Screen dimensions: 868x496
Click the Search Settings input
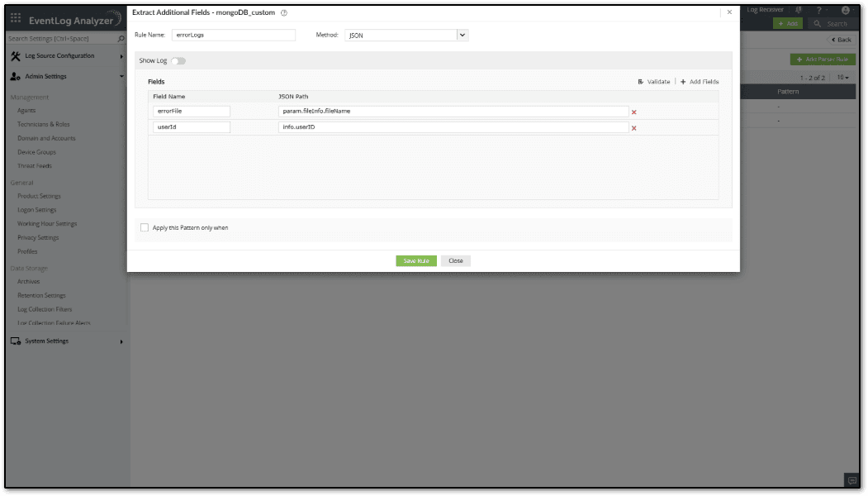pyautogui.click(x=62, y=39)
